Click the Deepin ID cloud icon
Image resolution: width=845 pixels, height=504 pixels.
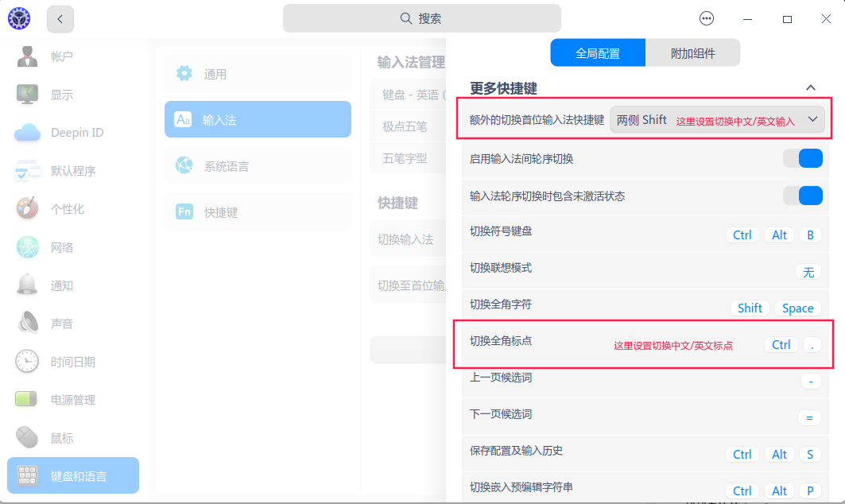(x=27, y=132)
